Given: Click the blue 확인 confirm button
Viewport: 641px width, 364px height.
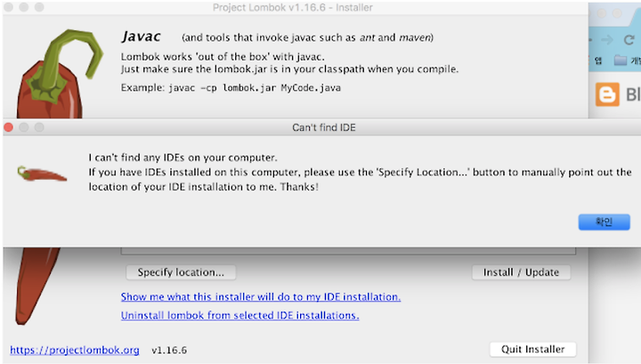Looking at the screenshot, I should pyautogui.click(x=604, y=222).
